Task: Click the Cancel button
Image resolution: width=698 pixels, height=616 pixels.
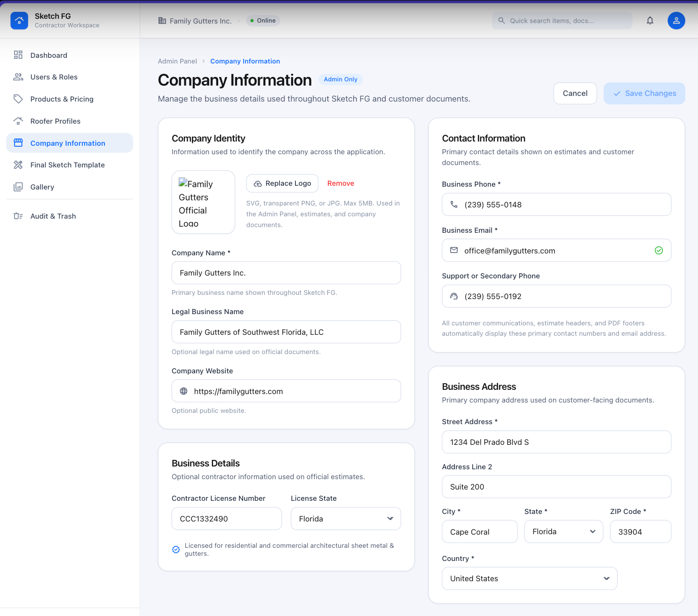Action: pyautogui.click(x=575, y=94)
